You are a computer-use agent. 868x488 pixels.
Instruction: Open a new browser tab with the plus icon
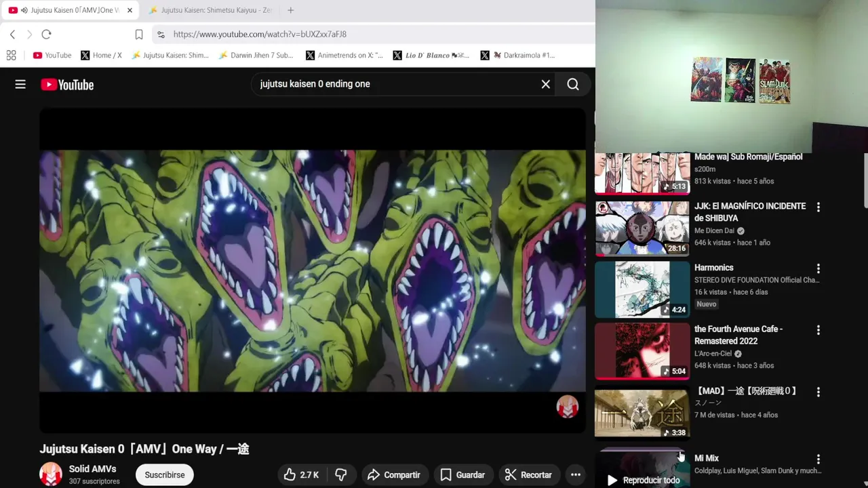(290, 10)
